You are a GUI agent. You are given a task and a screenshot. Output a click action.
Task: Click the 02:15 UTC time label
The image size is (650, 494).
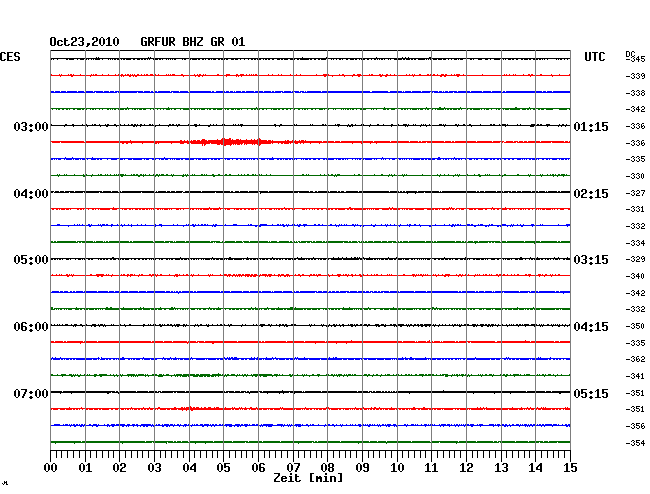591,194
